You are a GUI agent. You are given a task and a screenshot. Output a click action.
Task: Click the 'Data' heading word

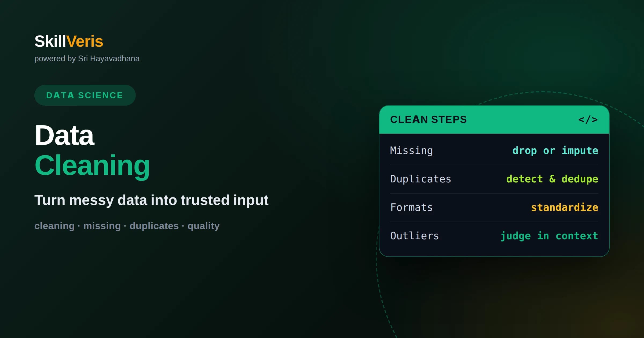(64, 135)
